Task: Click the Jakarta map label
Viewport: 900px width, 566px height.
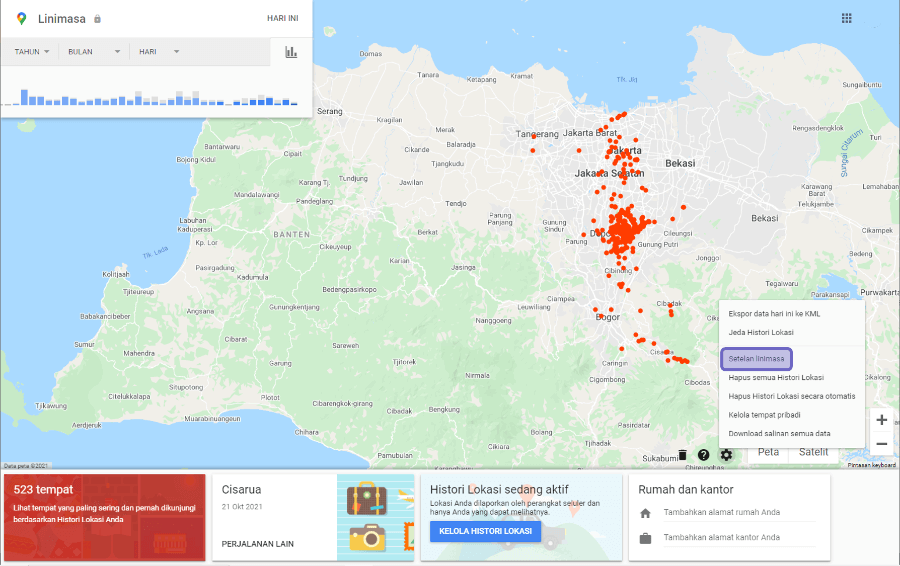Action: (x=625, y=150)
